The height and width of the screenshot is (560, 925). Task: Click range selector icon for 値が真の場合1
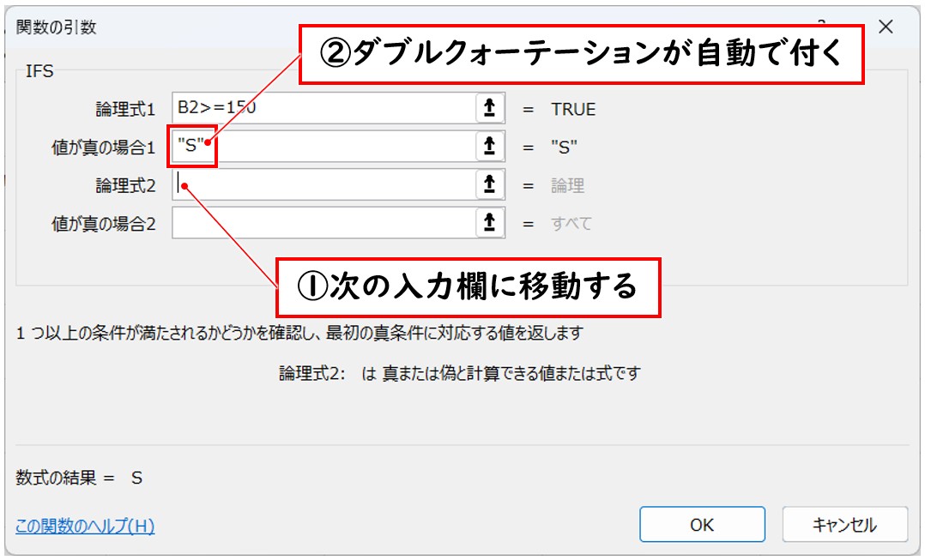(490, 146)
